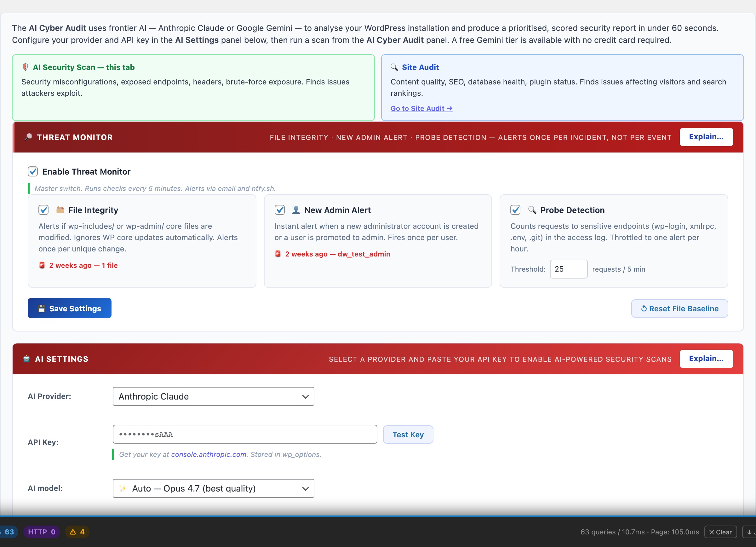Click the red siren icon by dw_test_admin
Image resolution: width=756 pixels, height=547 pixels.
(x=278, y=254)
